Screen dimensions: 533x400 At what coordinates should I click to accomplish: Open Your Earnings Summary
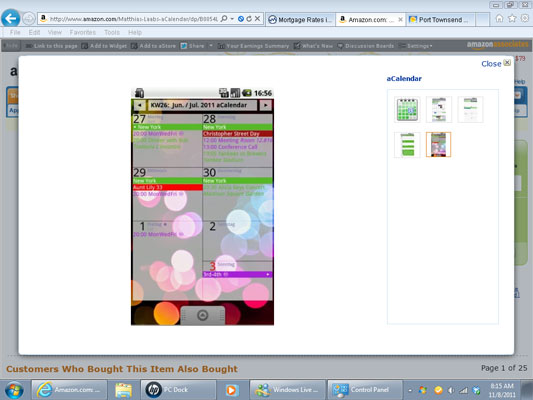[253, 46]
